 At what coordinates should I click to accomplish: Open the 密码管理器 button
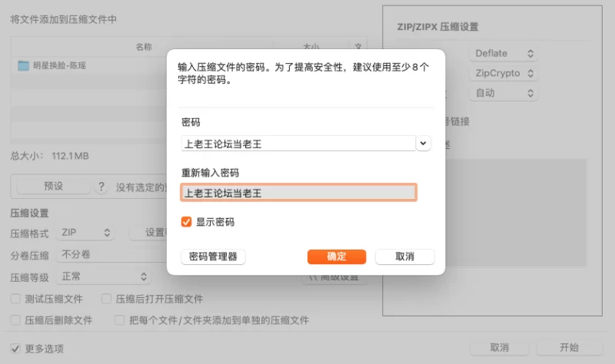pos(213,256)
